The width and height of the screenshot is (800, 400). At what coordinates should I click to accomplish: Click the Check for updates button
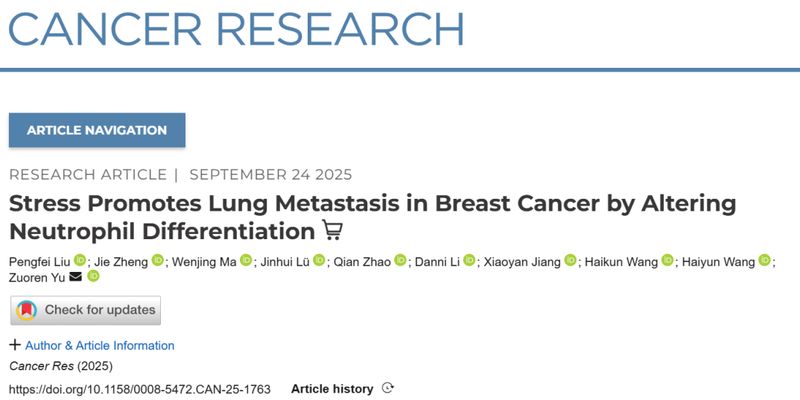click(85, 310)
